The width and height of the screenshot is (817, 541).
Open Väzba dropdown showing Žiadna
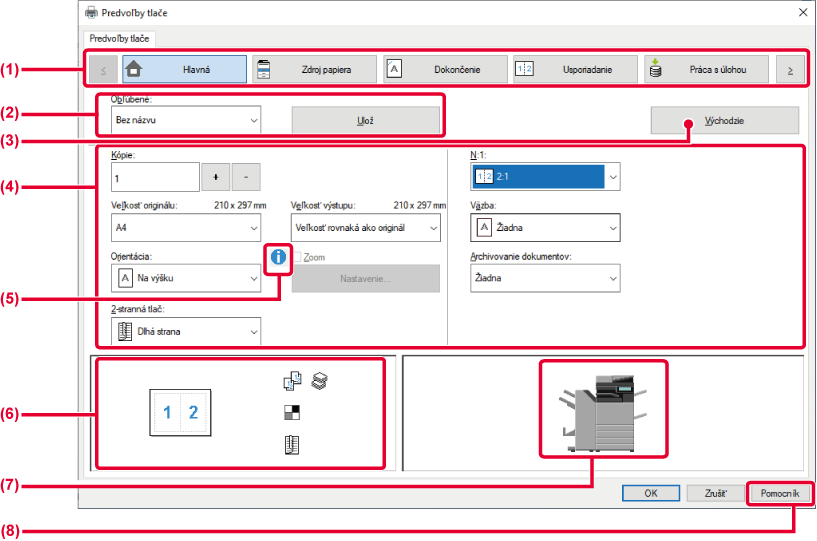point(545,227)
